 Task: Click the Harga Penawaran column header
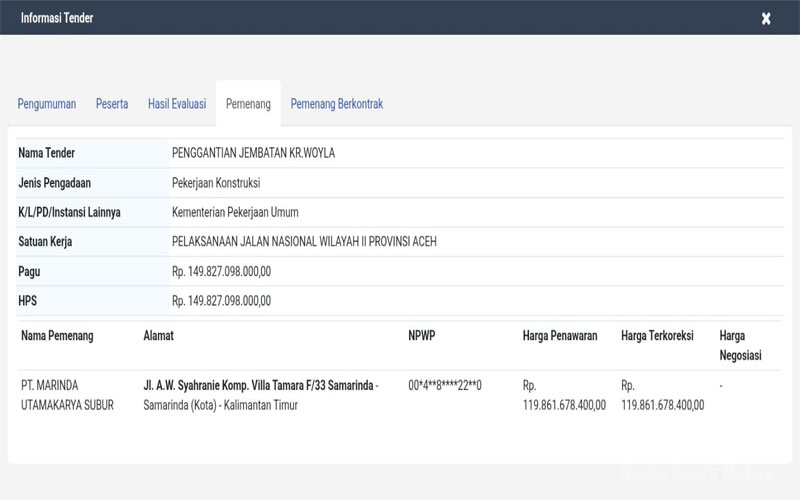pyautogui.click(x=560, y=336)
